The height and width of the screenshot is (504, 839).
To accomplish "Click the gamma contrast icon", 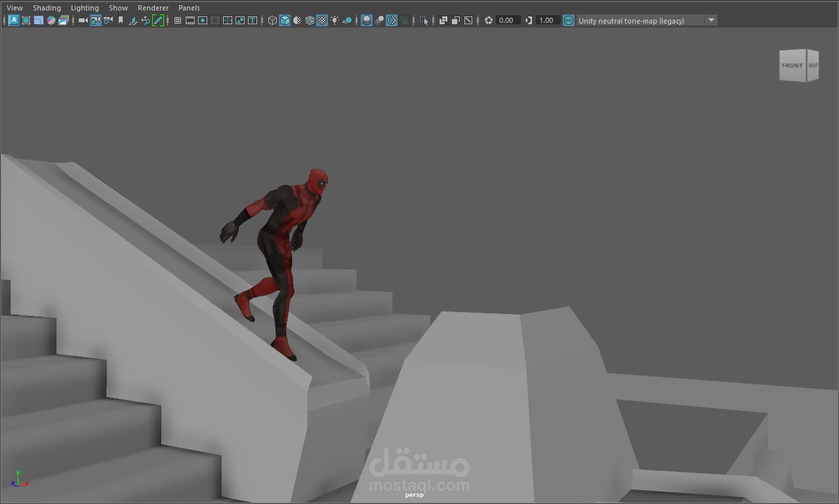I will tap(529, 20).
